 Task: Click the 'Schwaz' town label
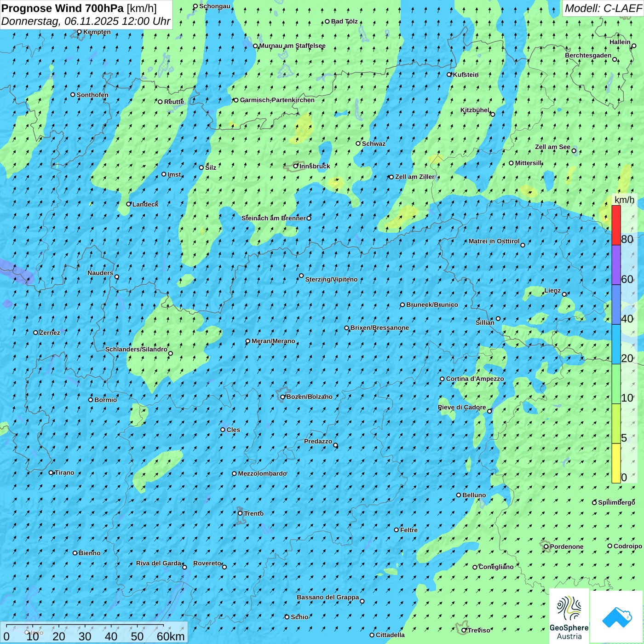(374, 144)
